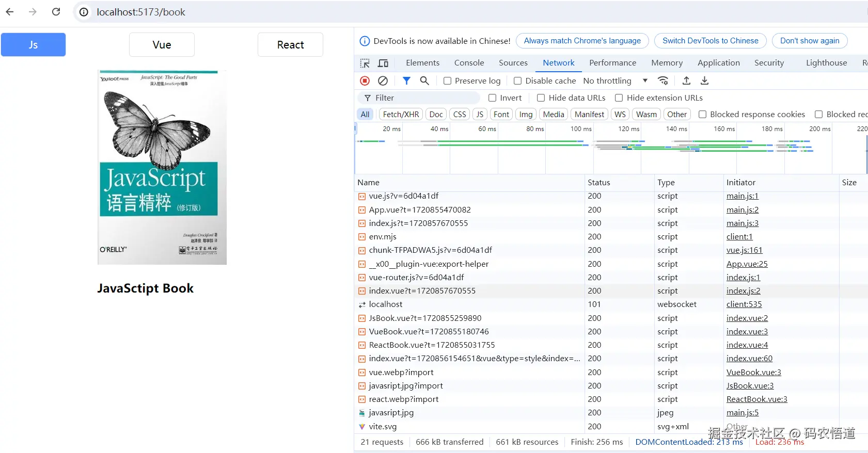
Task: Switch to Sources tab
Action: pos(513,63)
